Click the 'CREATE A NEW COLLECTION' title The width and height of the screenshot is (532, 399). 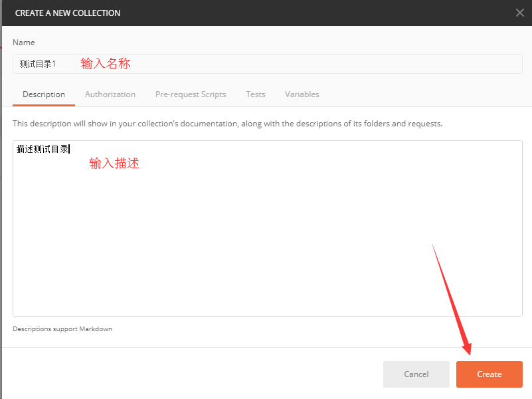[x=68, y=13]
